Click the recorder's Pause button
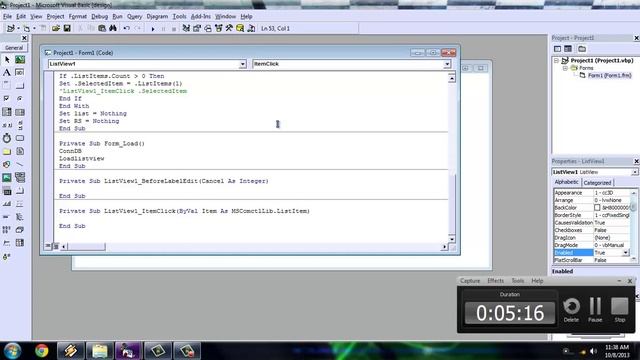 point(595,309)
